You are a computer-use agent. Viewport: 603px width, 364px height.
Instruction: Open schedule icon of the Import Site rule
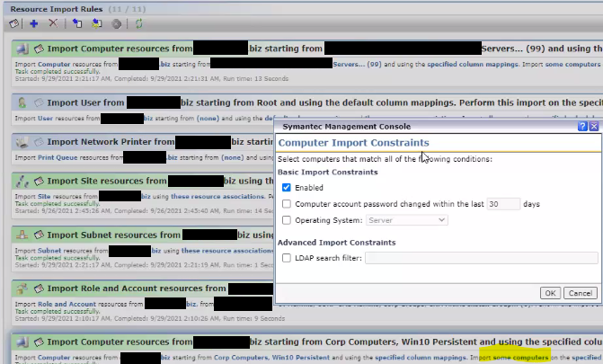pos(39,181)
